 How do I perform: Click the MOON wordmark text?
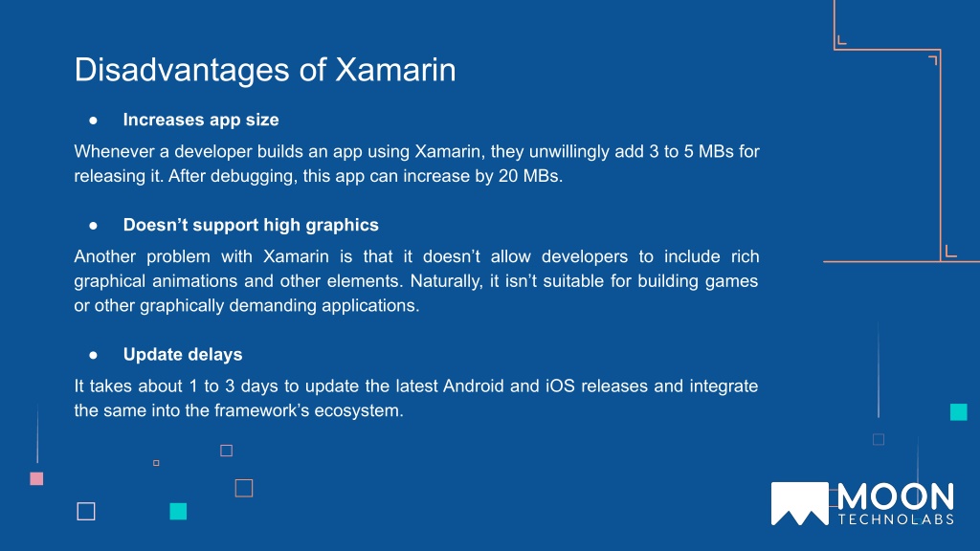[896, 497]
